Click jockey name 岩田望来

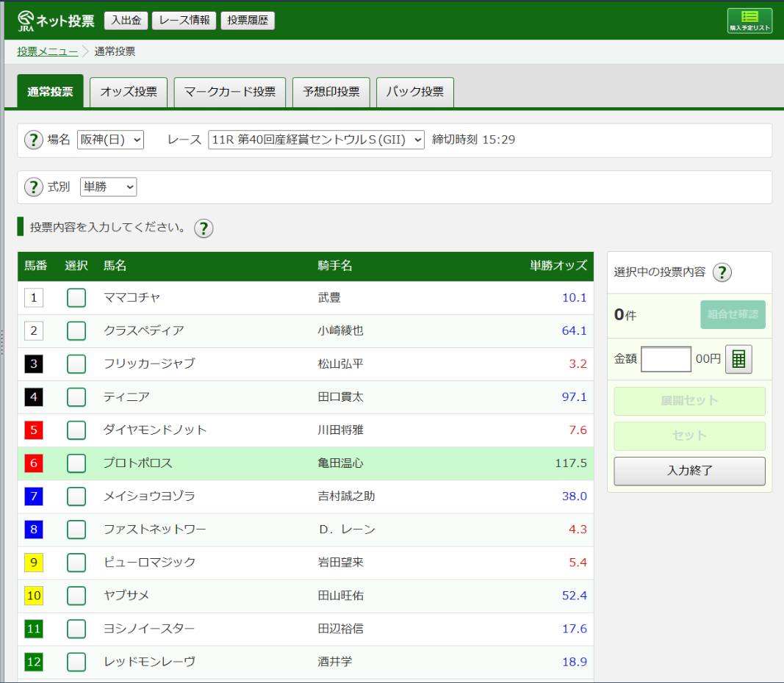pos(340,563)
